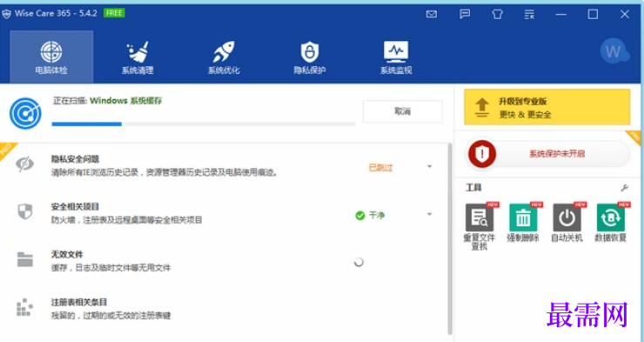Click the mail envelope icon in title bar
Image resolution: width=644 pixels, height=342 pixels.
click(432, 15)
